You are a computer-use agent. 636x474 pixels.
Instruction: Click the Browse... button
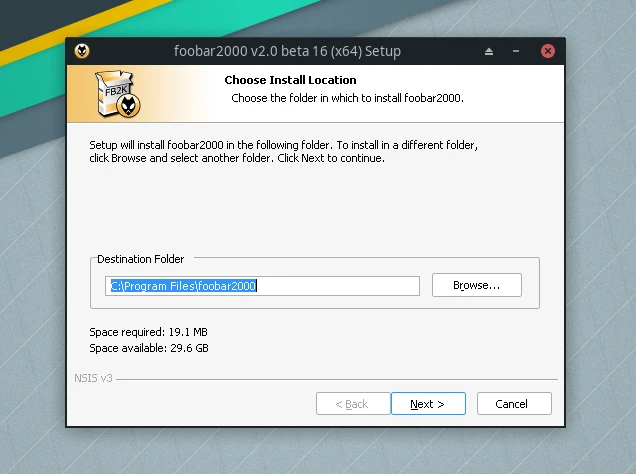point(477,285)
